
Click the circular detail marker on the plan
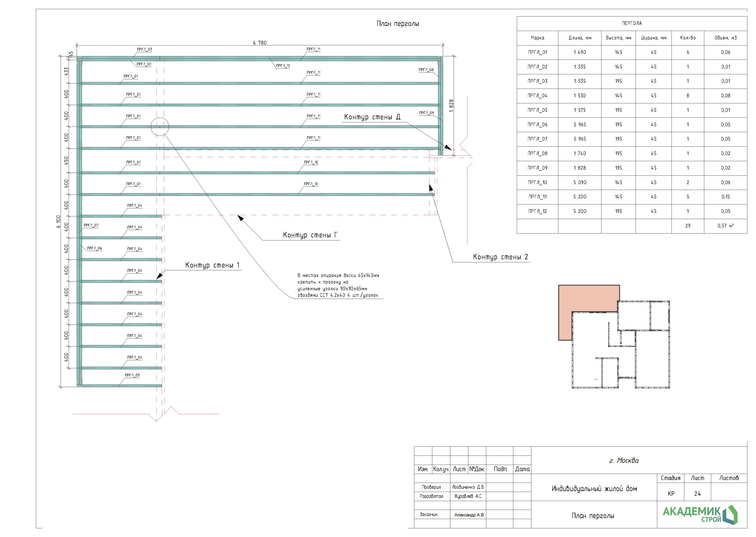coord(160,127)
